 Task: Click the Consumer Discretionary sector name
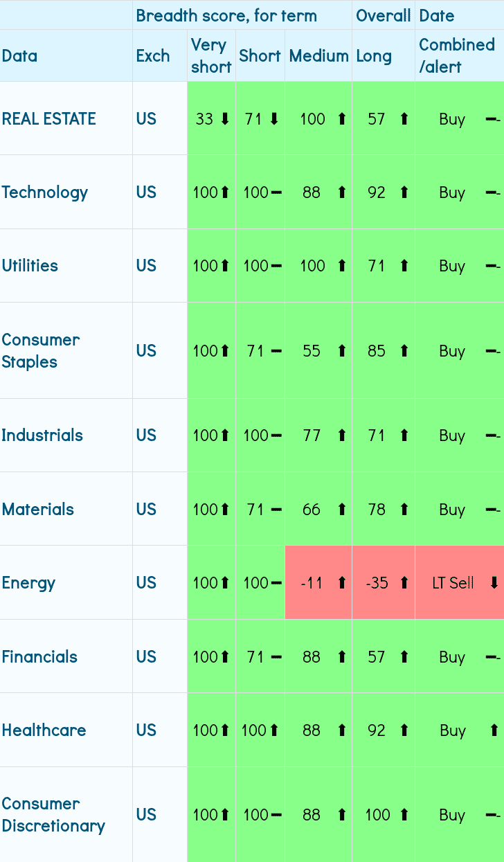click(x=53, y=815)
